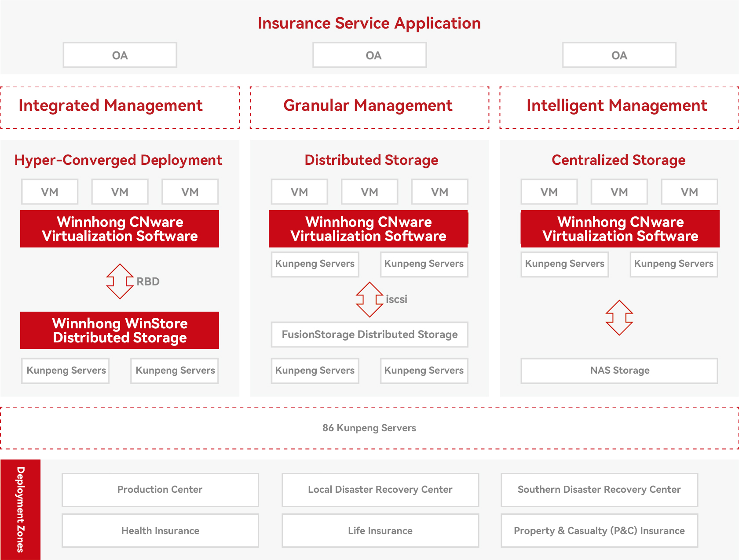The image size is (739, 560).
Task: Click the double arrow above NAS Storage
Action: [619, 318]
